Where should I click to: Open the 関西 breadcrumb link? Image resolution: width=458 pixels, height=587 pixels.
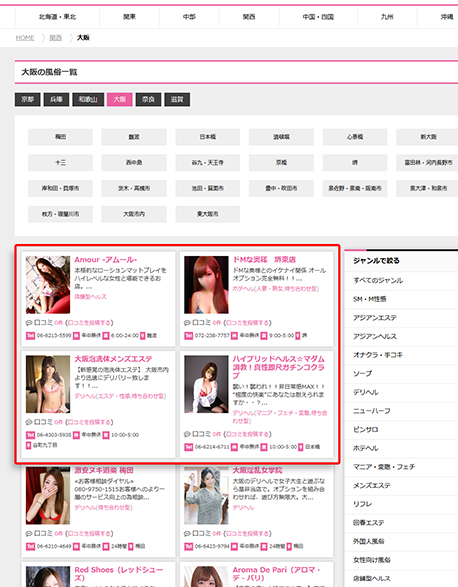pos(55,38)
